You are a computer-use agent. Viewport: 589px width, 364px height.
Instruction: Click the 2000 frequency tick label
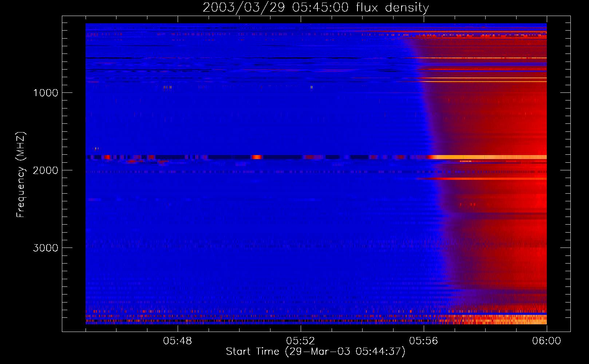point(46,170)
